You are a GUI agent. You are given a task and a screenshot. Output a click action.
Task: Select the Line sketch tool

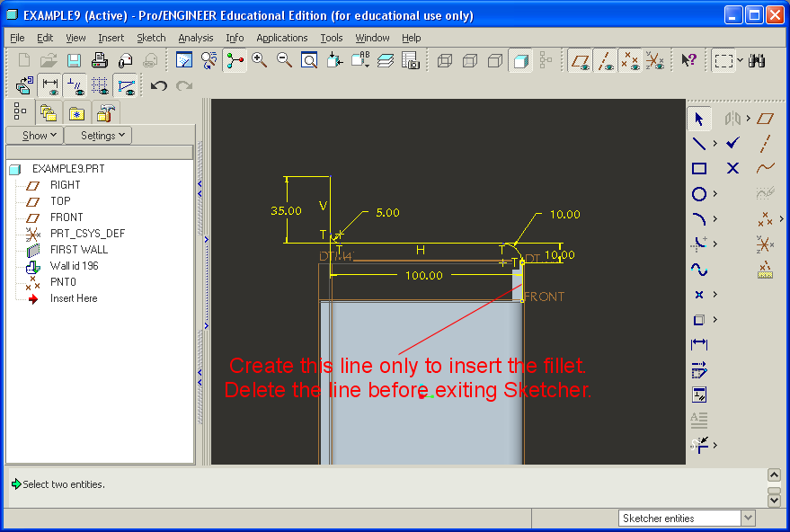[x=699, y=143]
